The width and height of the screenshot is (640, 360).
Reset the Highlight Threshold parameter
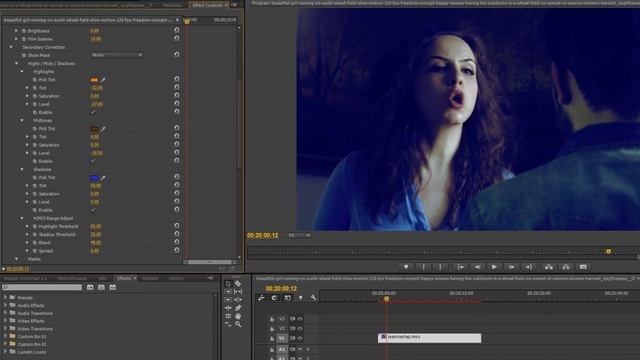coord(177,226)
